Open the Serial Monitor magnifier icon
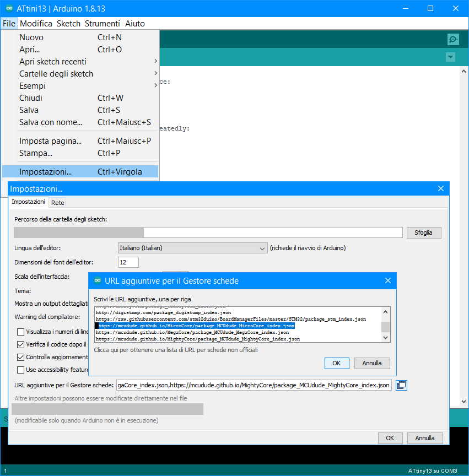 click(x=452, y=39)
